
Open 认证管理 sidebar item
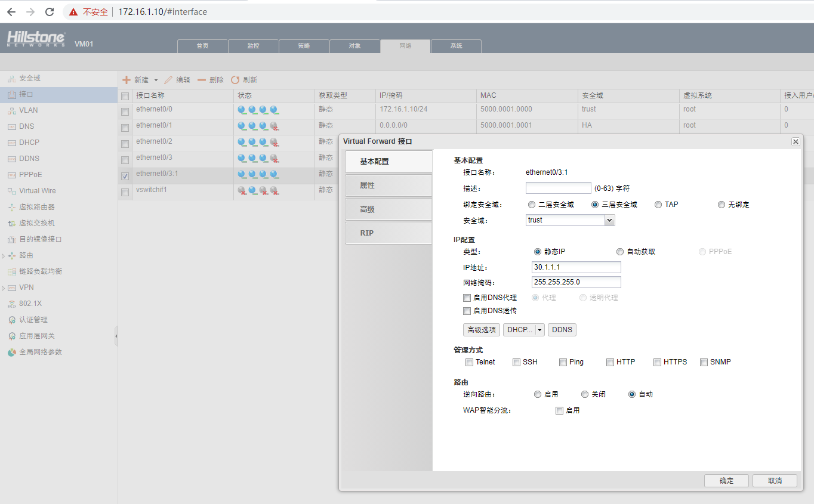pyautogui.click(x=33, y=320)
